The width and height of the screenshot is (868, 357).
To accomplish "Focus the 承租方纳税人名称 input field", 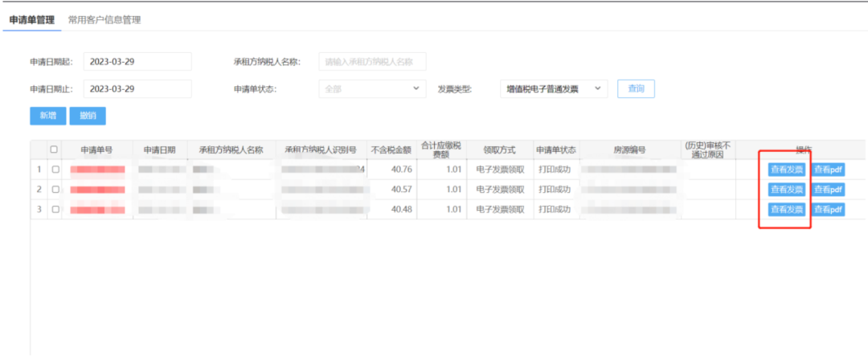I will click(373, 61).
